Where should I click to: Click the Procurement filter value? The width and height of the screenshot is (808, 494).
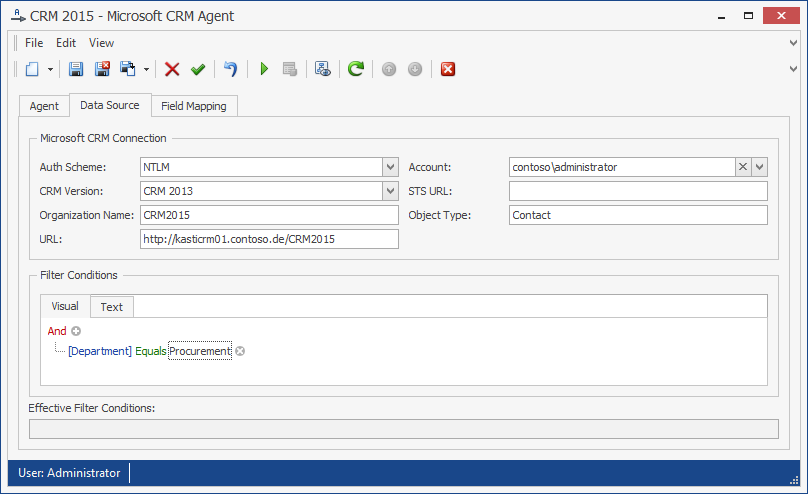pyautogui.click(x=200, y=351)
